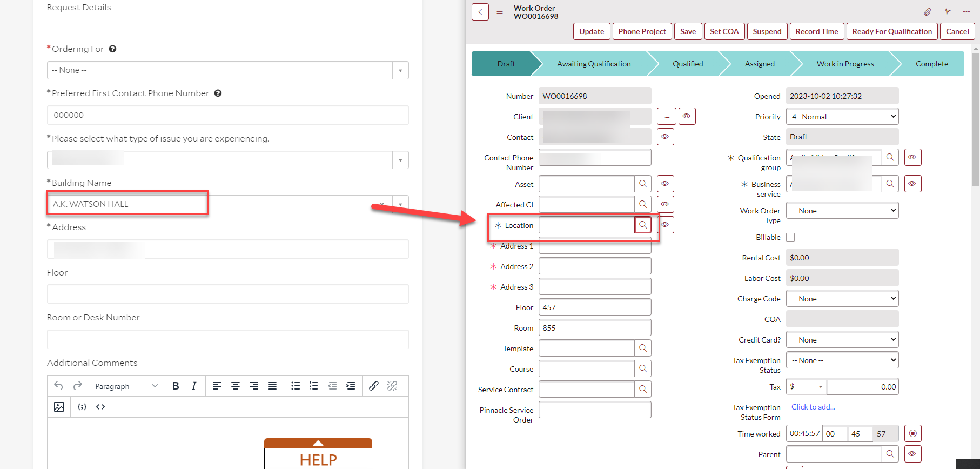Open the Tax Exemption Status dropdown
The image size is (980, 469).
pyautogui.click(x=842, y=360)
